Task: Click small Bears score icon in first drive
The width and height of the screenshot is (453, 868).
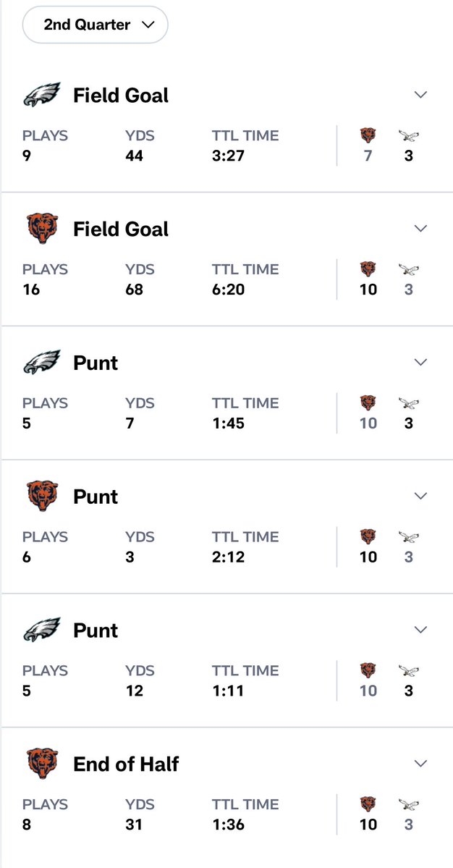Action: click(x=368, y=135)
